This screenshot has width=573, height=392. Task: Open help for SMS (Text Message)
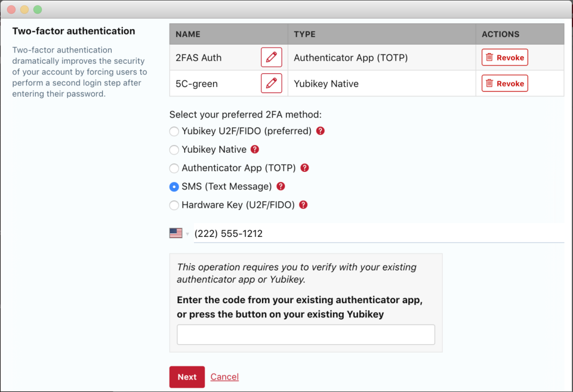pos(281,187)
